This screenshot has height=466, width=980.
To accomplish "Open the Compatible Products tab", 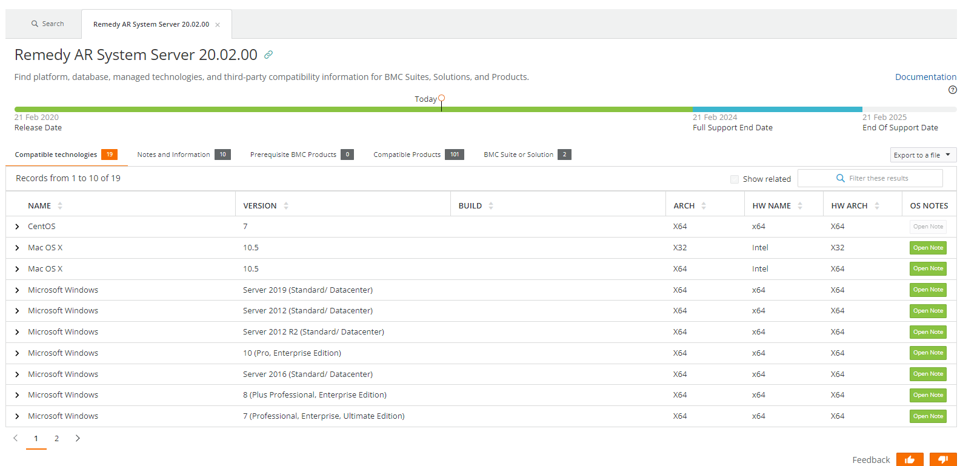I will tap(407, 155).
